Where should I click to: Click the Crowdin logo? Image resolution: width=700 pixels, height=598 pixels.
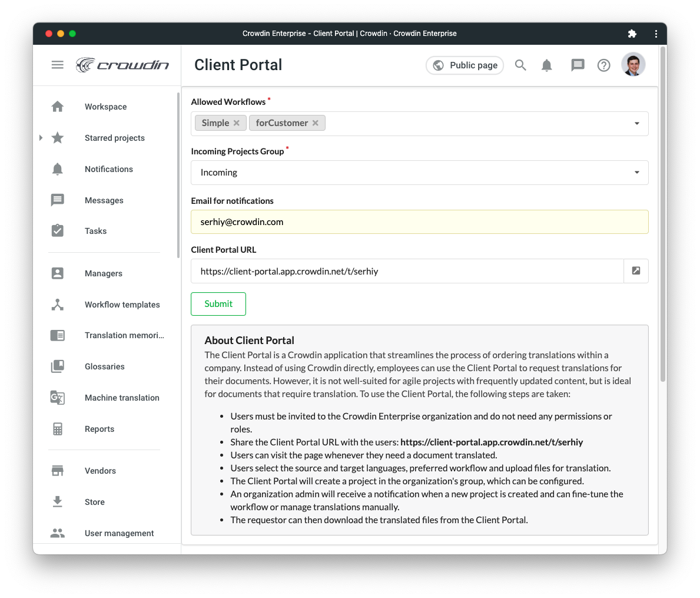pyautogui.click(x=122, y=65)
